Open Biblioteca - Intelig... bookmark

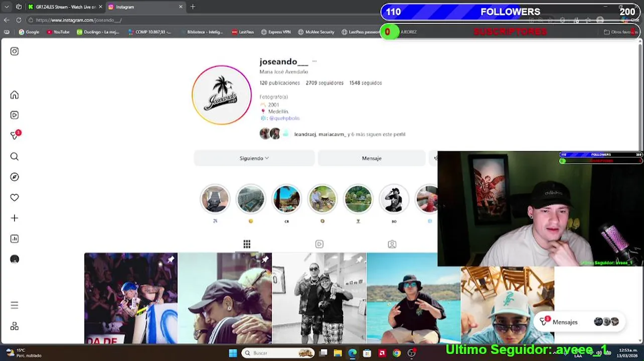coord(202,32)
